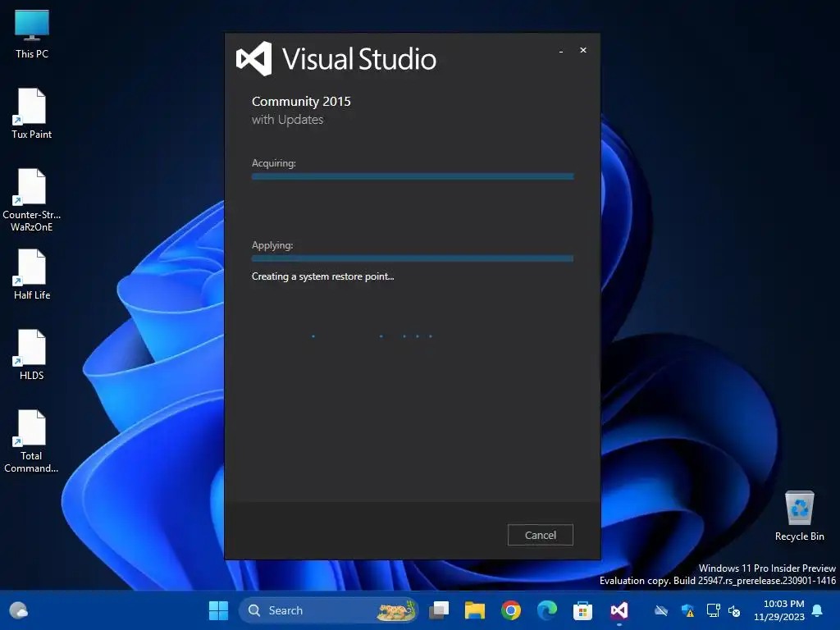The width and height of the screenshot is (840, 630).
Task: Click the OneDrive tray icon
Action: click(661, 610)
